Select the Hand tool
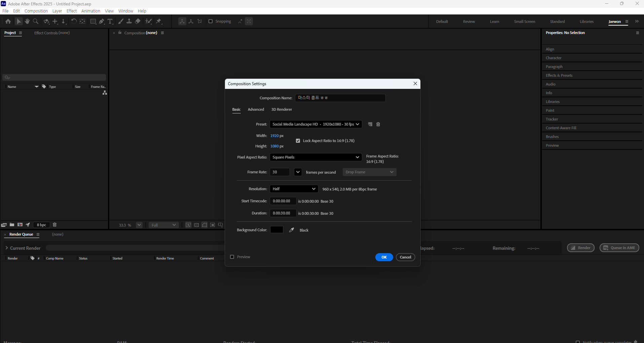Image resolution: width=644 pixels, height=343 pixels. pos(27,21)
